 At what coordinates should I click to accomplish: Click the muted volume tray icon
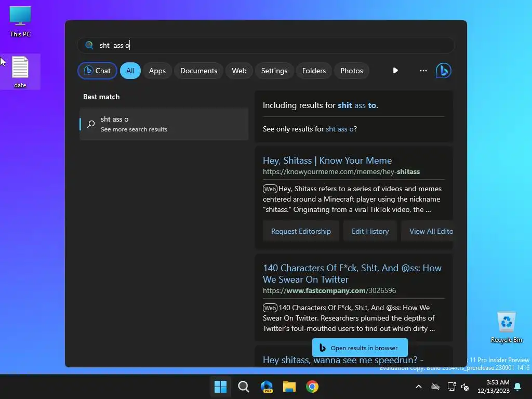[465, 387]
